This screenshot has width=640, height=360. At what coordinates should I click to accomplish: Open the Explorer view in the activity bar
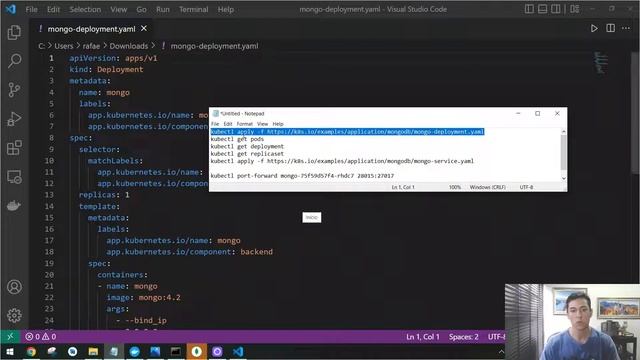pos(14,32)
